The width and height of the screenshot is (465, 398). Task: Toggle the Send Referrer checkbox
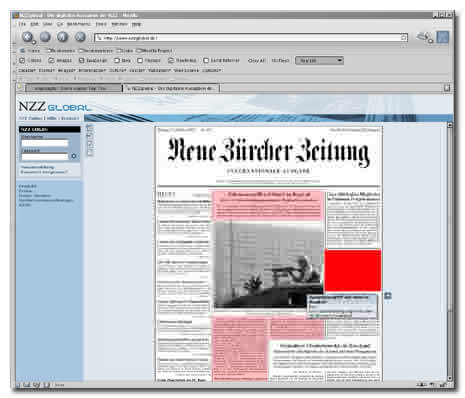click(x=206, y=60)
